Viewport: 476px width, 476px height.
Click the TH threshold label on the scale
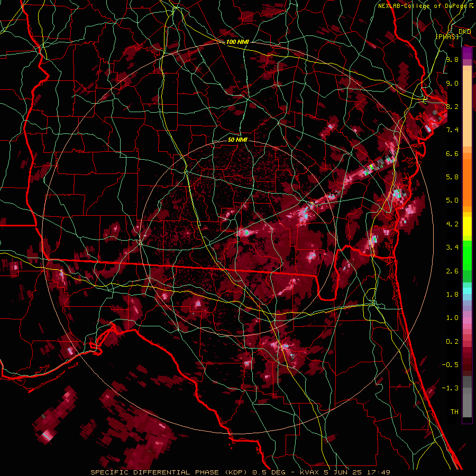(x=454, y=412)
